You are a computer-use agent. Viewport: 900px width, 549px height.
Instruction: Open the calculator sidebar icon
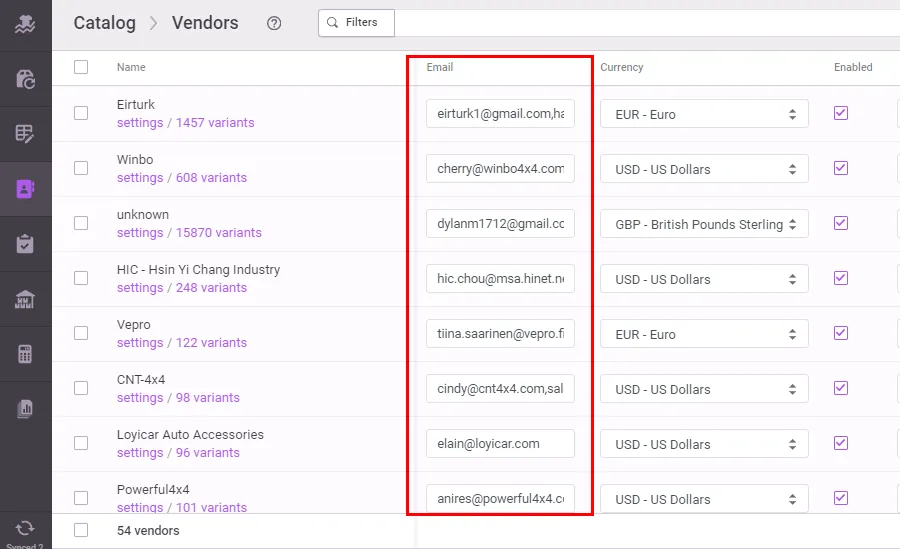click(25, 354)
